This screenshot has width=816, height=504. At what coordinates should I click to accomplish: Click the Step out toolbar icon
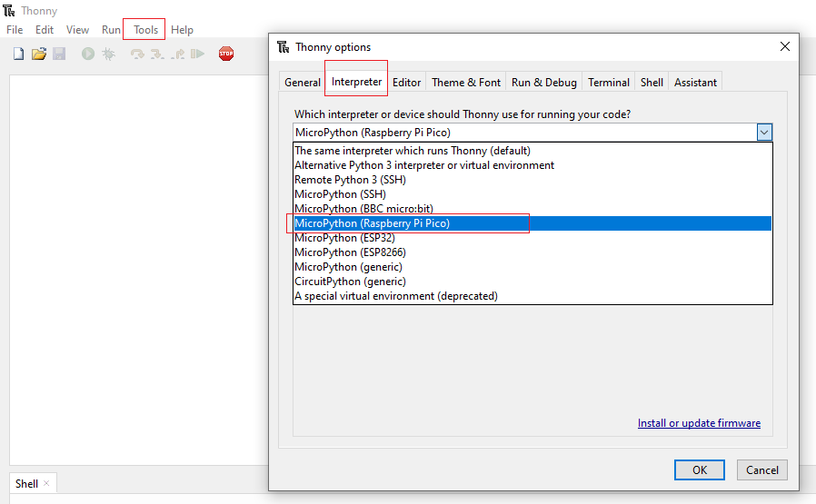(177, 54)
